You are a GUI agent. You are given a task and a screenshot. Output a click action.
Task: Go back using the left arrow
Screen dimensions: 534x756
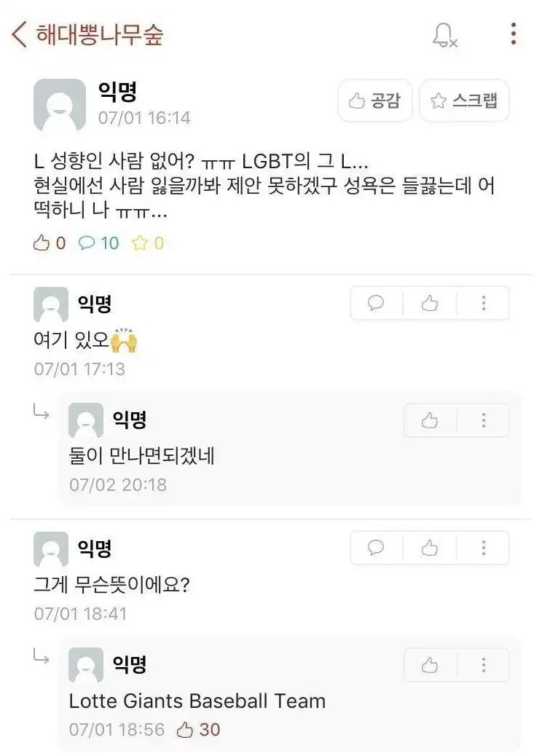(x=20, y=34)
